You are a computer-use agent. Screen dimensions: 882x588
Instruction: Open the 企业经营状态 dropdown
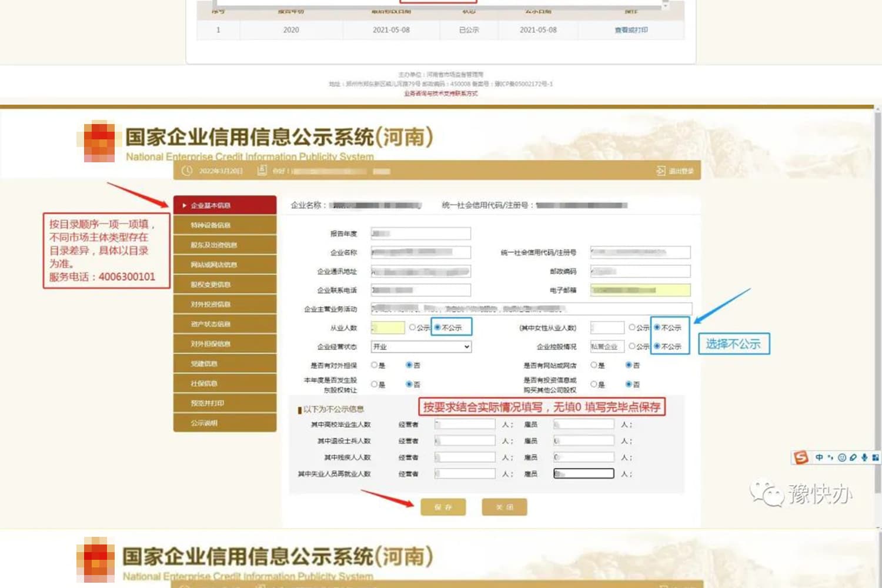[421, 346]
